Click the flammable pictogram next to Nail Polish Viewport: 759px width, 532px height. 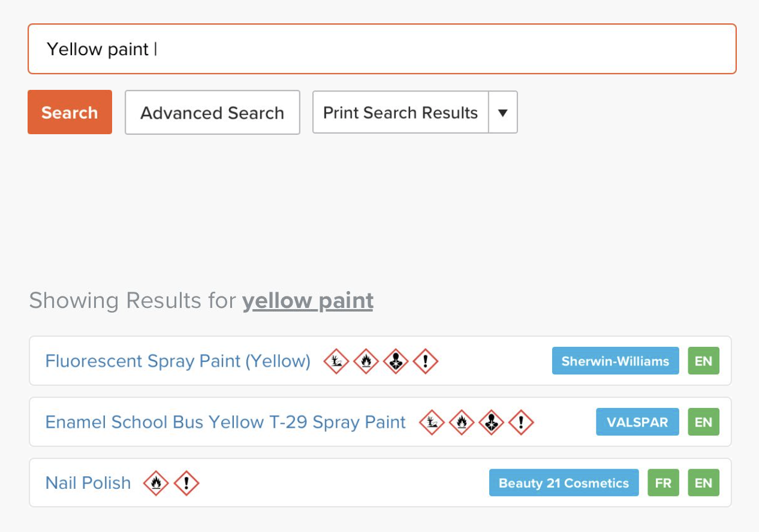tap(156, 483)
